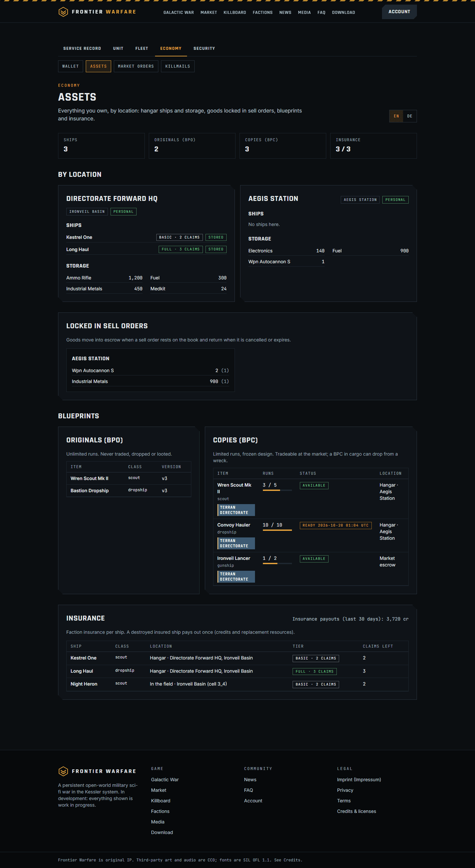Click the Account button in the header
Image resolution: width=475 pixels, height=868 pixels.
tap(399, 12)
